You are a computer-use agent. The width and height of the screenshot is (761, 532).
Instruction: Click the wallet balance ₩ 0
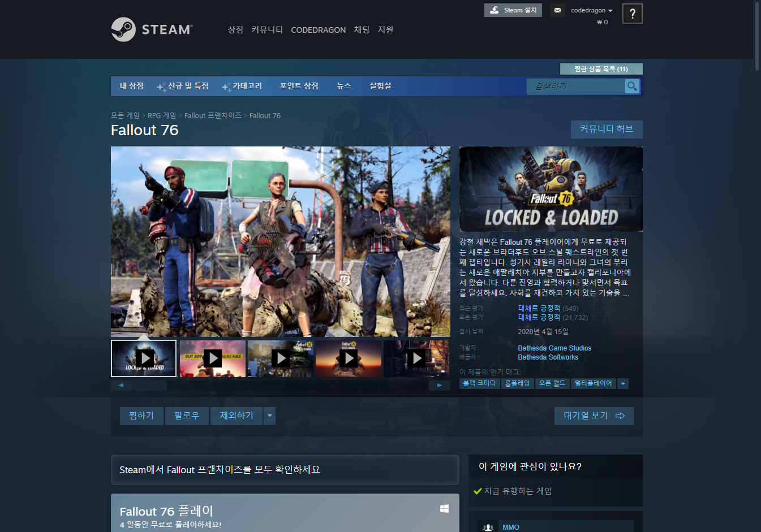[x=602, y=22]
